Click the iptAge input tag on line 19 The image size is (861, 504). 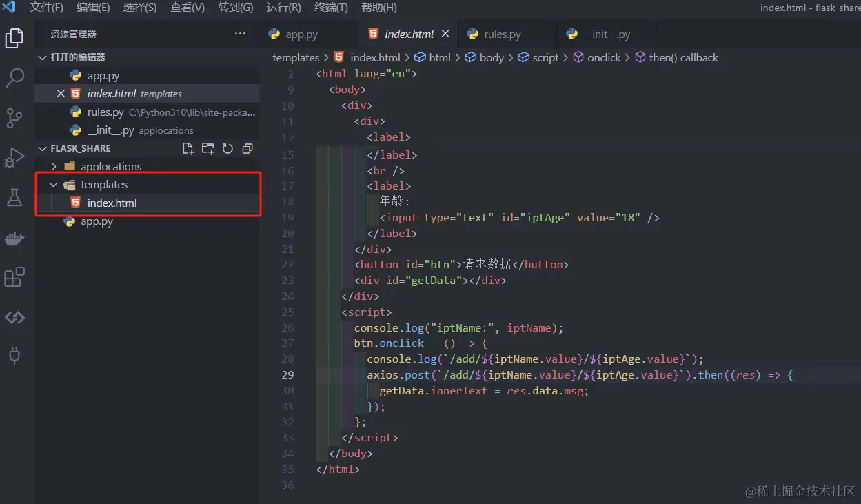tap(519, 218)
